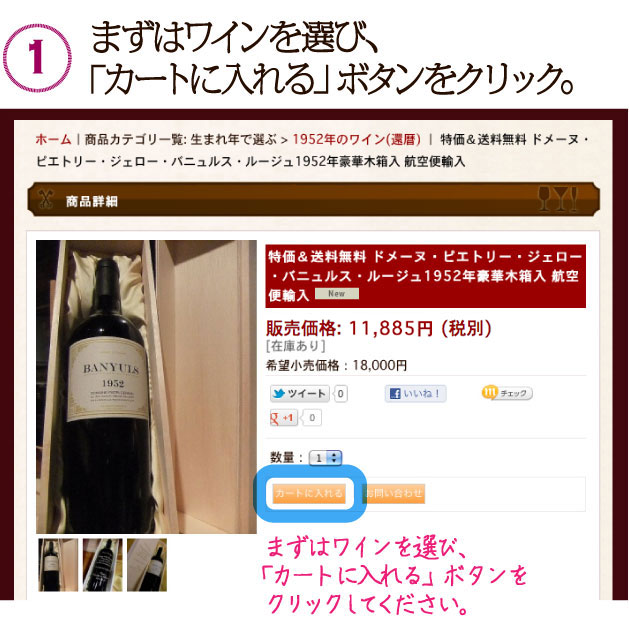Open 1952年のワイン(還暦) category link
This screenshot has width=629, height=636.
coord(356,140)
